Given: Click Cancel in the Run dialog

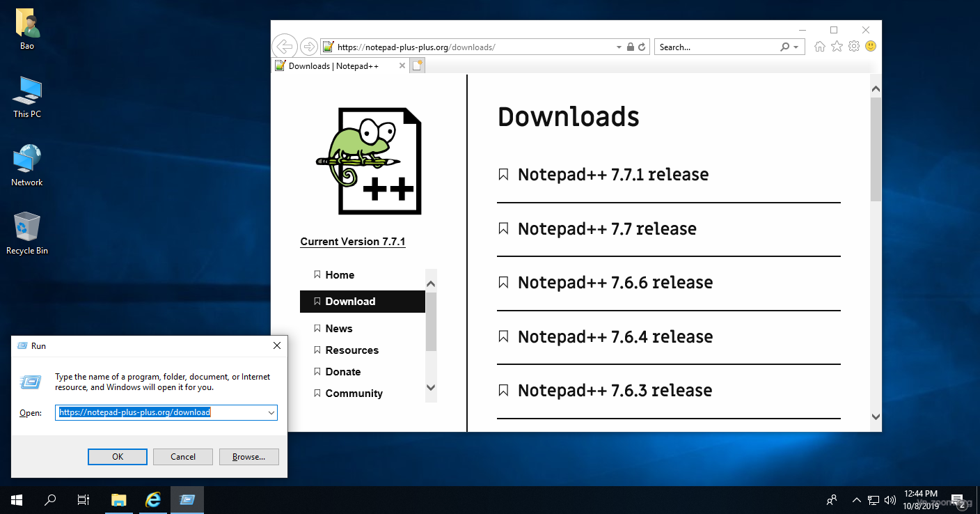Looking at the screenshot, I should pos(183,457).
